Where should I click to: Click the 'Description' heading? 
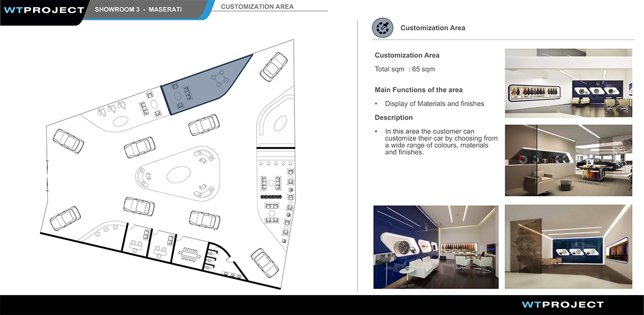(x=394, y=118)
